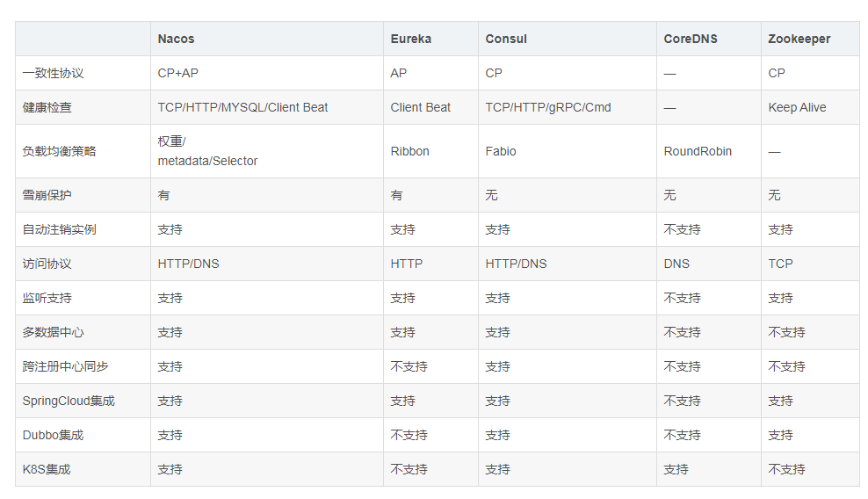
Task: Click the CP+AP cell
Action: tap(178, 73)
